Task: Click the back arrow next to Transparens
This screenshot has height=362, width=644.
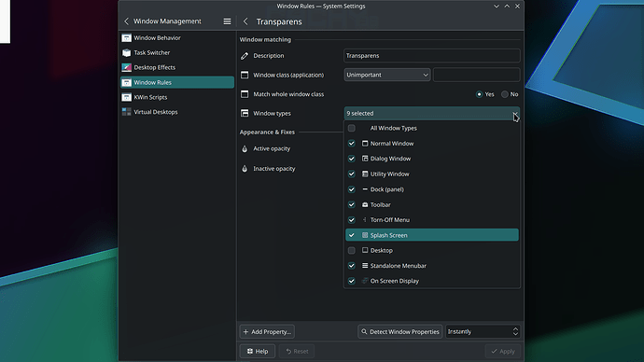Action: tap(245, 21)
